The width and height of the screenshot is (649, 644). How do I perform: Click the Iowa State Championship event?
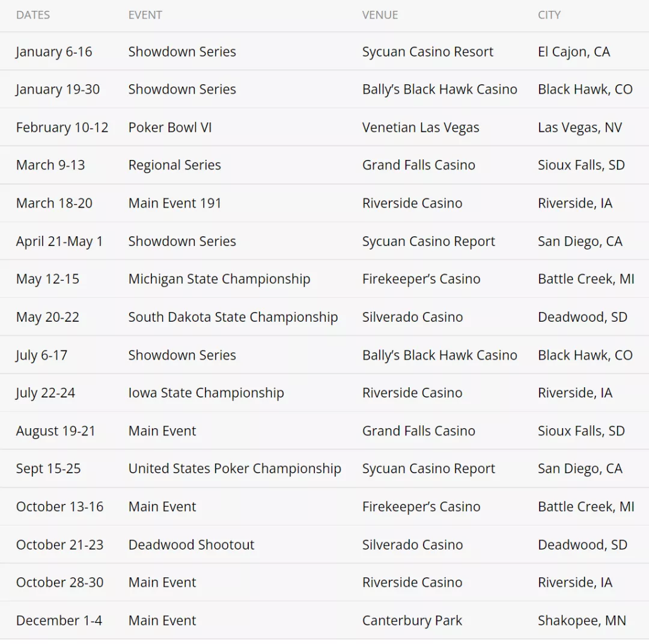point(206,393)
